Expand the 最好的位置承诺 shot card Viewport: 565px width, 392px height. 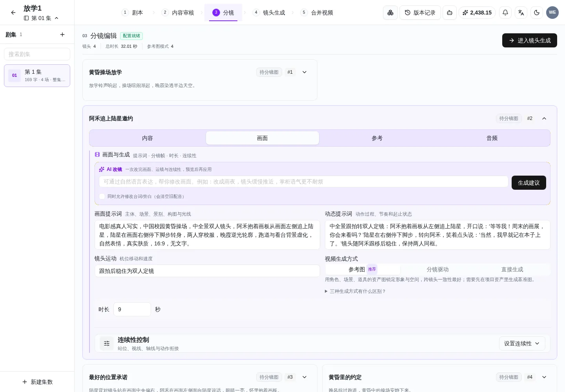tap(304, 377)
